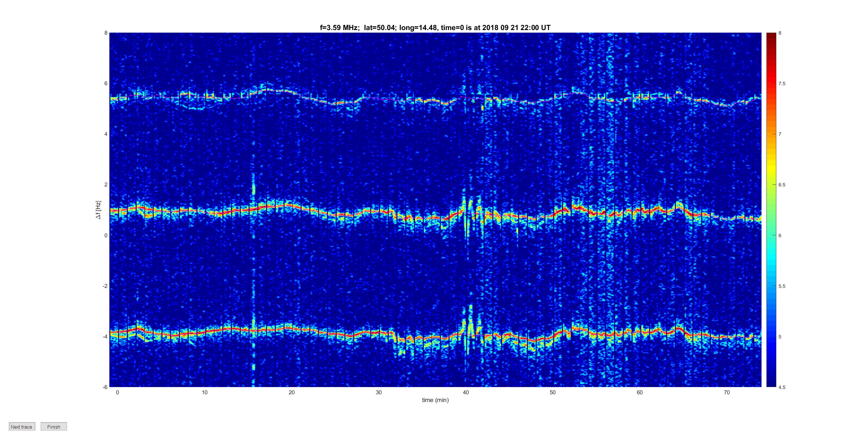Click the colorbar beside the spectrogram
The width and height of the screenshot is (868, 435).
(771, 210)
